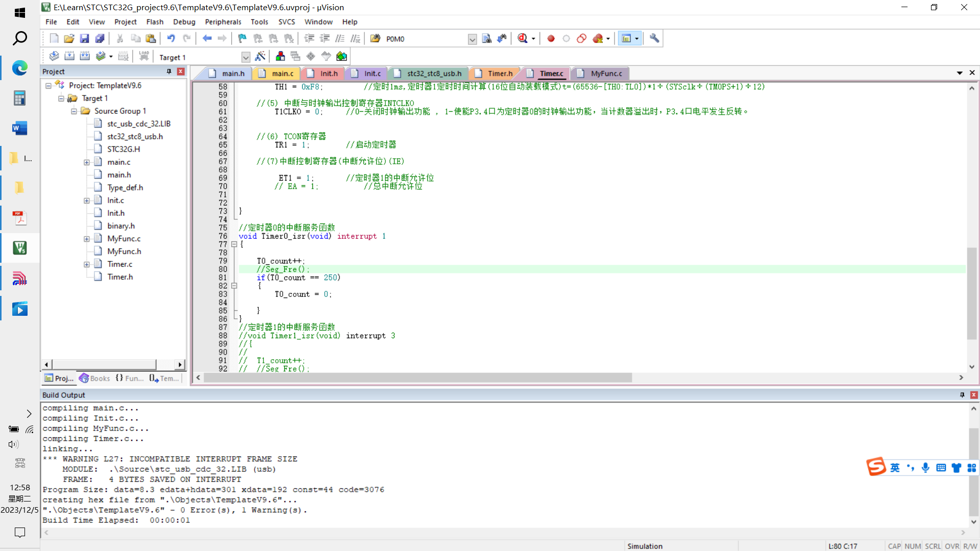980x551 pixels.
Task: Select STC32G.H in project tree
Action: [124, 149]
